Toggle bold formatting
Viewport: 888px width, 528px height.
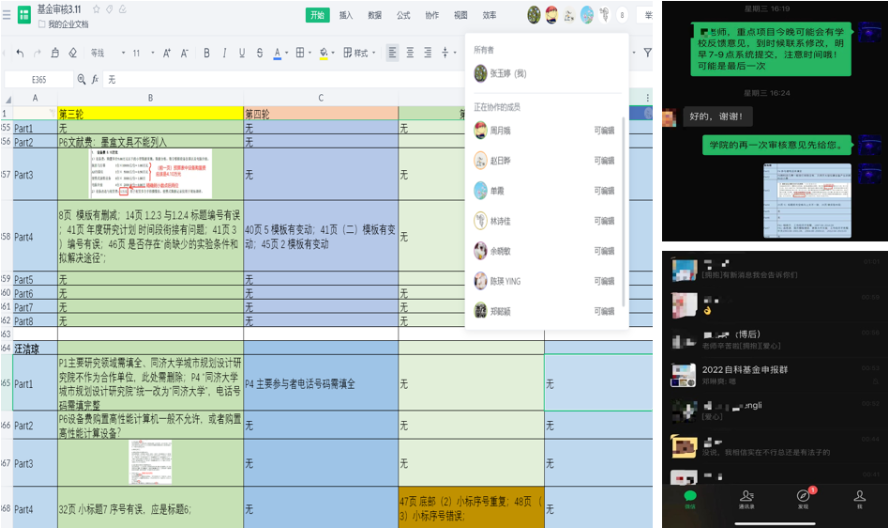207,53
